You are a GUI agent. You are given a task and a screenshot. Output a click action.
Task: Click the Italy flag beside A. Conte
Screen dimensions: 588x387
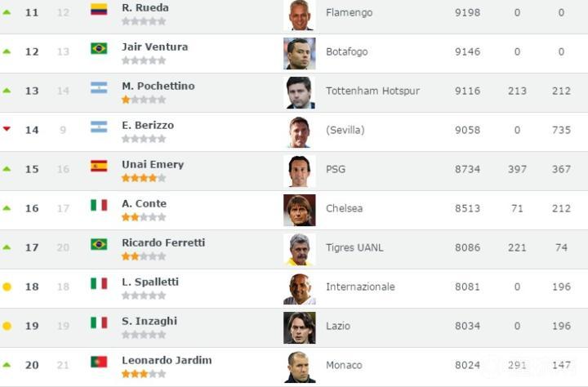99,205
